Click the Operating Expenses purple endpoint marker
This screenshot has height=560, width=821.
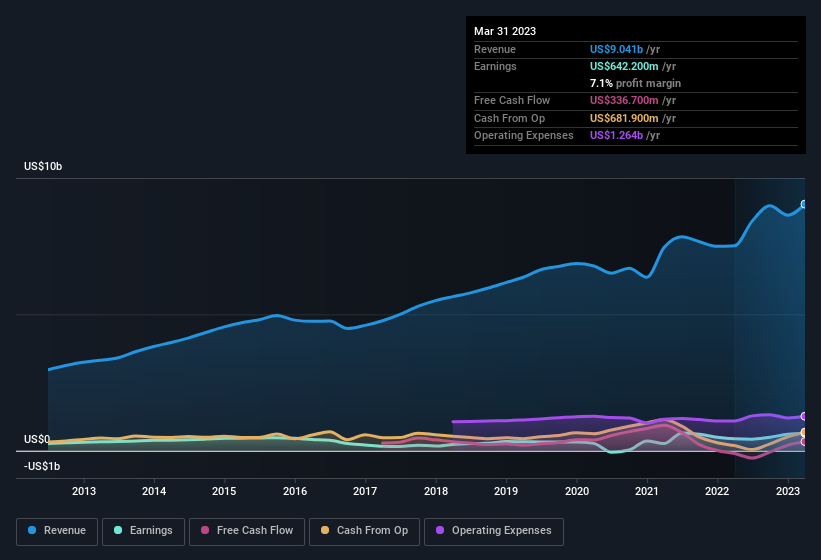pos(804,416)
